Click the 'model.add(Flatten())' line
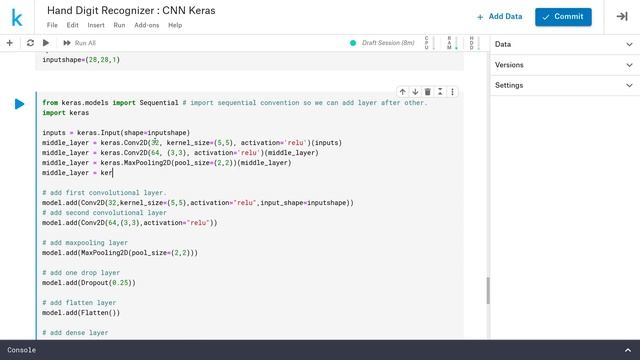 pyautogui.click(x=81, y=313)
